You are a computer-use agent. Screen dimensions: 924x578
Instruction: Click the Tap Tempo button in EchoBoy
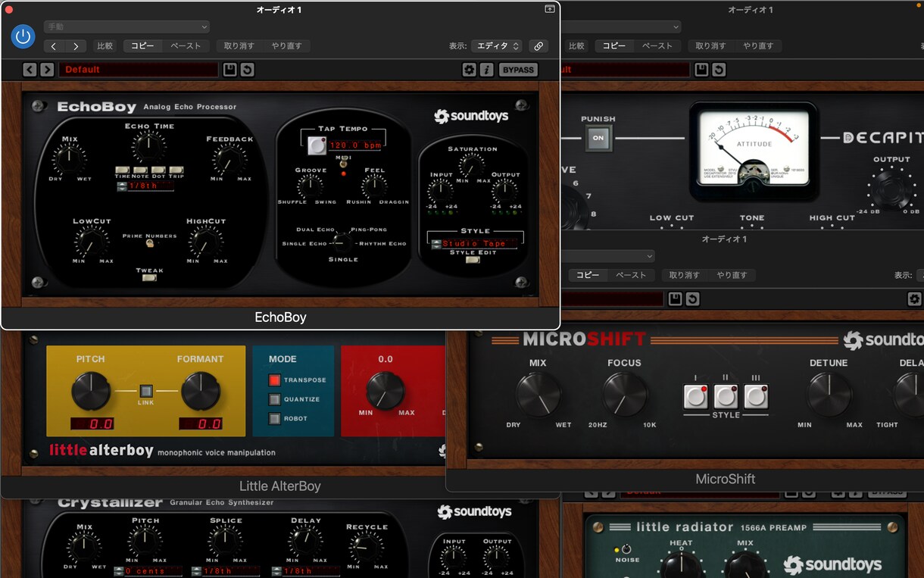(x=317, y=145)
